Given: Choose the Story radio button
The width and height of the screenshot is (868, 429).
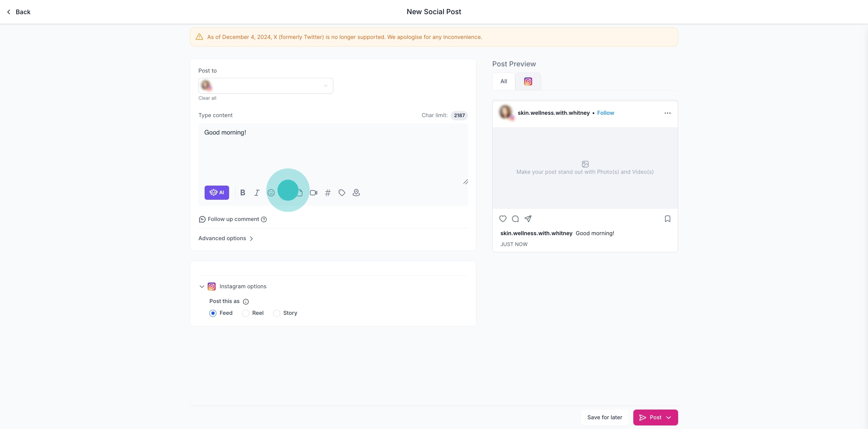Looking at the screenshot, I should point(277,313).
